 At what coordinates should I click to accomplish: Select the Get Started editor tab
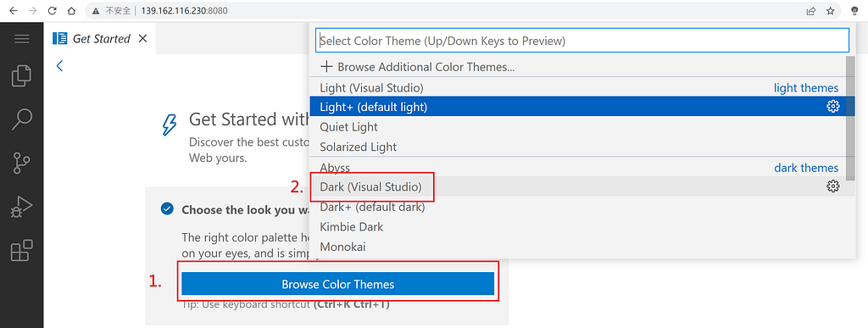click(x=100, y=38)
